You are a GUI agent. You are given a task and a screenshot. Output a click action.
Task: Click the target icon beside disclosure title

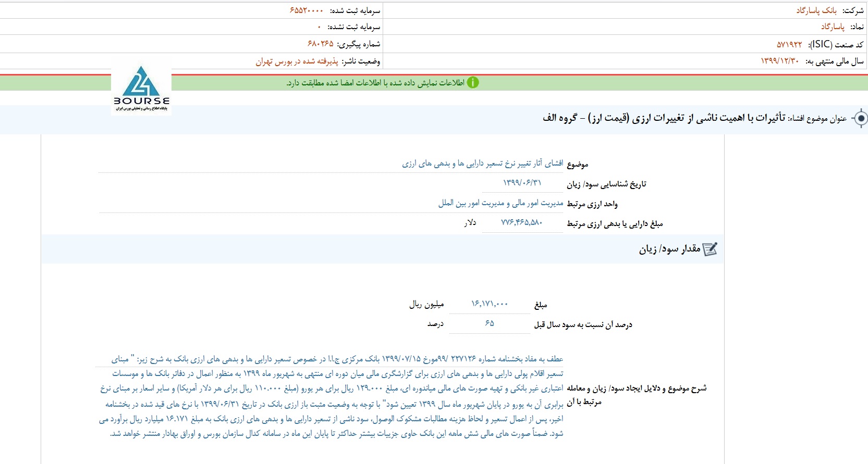(x=861, y=119)
